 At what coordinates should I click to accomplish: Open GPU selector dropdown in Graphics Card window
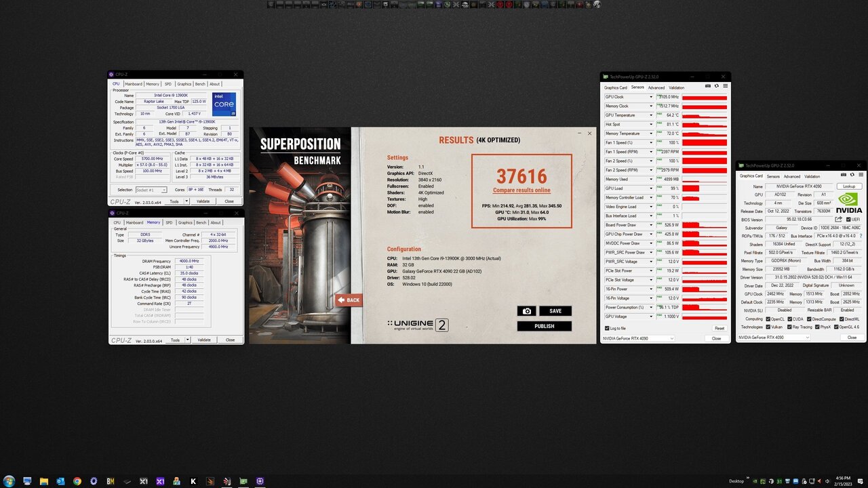point(774,337)
